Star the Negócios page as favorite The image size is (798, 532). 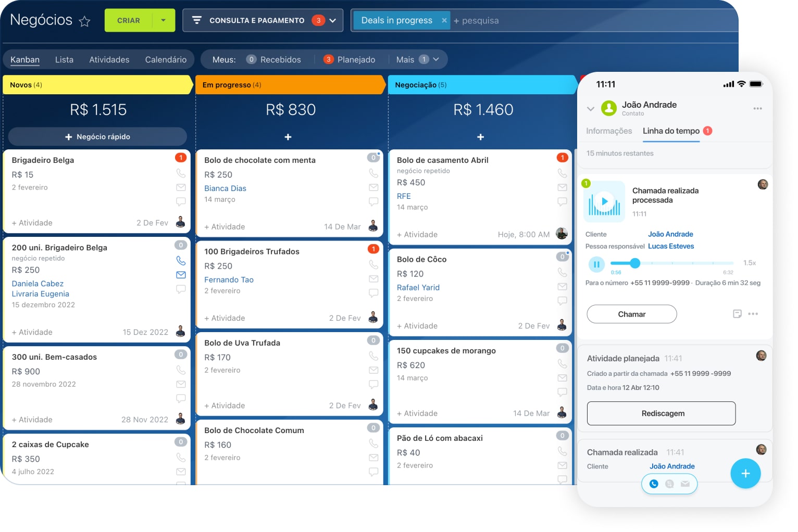click(84, 21)
